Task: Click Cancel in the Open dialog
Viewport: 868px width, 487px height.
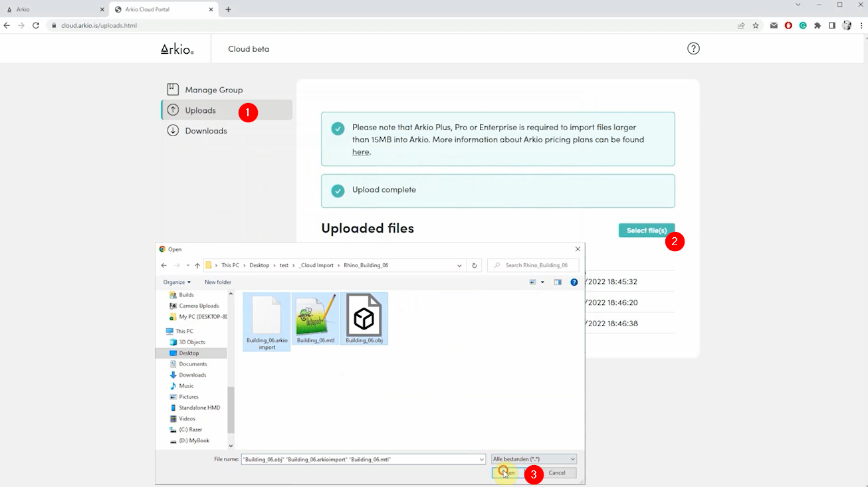Action: tap(557, 473)
